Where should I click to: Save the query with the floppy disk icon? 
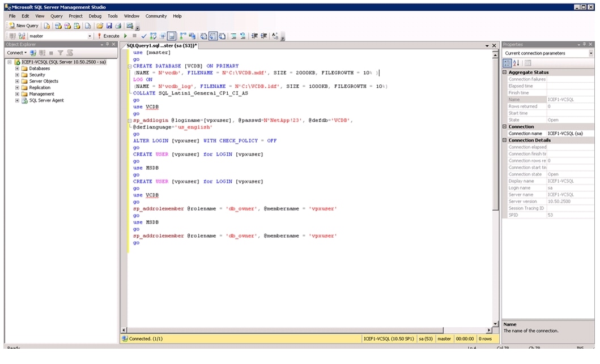109,25
